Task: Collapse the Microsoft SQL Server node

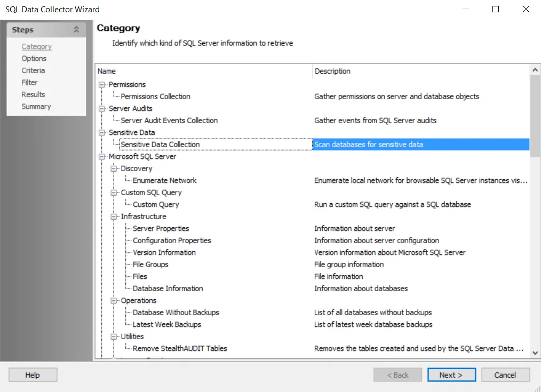Action: coord(101,156)
